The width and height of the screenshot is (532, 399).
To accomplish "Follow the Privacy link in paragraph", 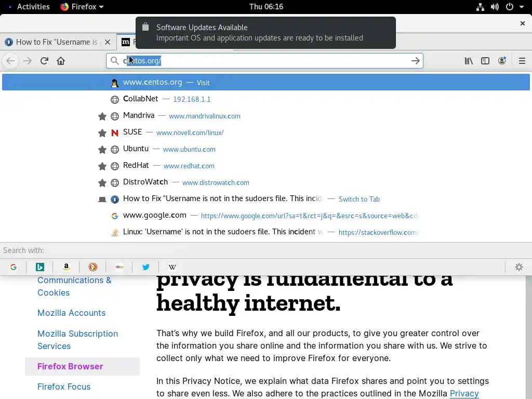I will (x=464, y=394).
